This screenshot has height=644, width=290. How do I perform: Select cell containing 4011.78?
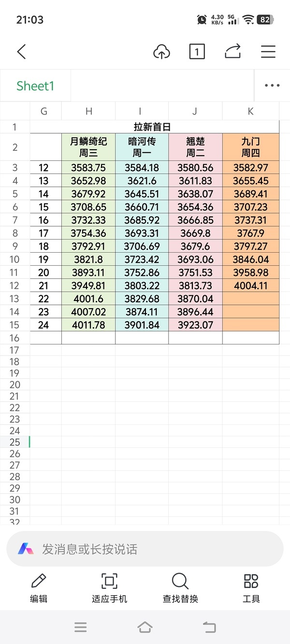[88, 325]
